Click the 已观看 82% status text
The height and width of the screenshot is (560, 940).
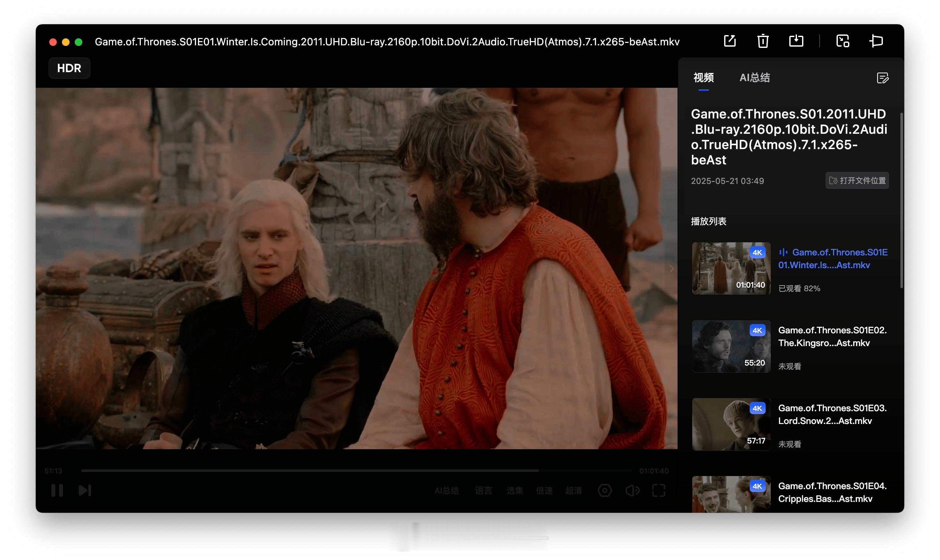pyautogui.click(x=799, y=288)
